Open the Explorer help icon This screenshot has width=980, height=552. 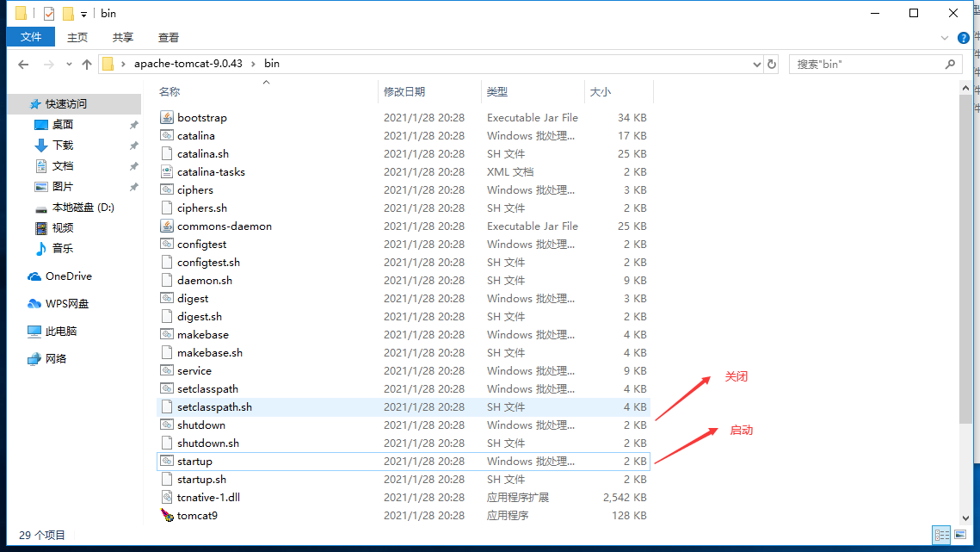964,38
